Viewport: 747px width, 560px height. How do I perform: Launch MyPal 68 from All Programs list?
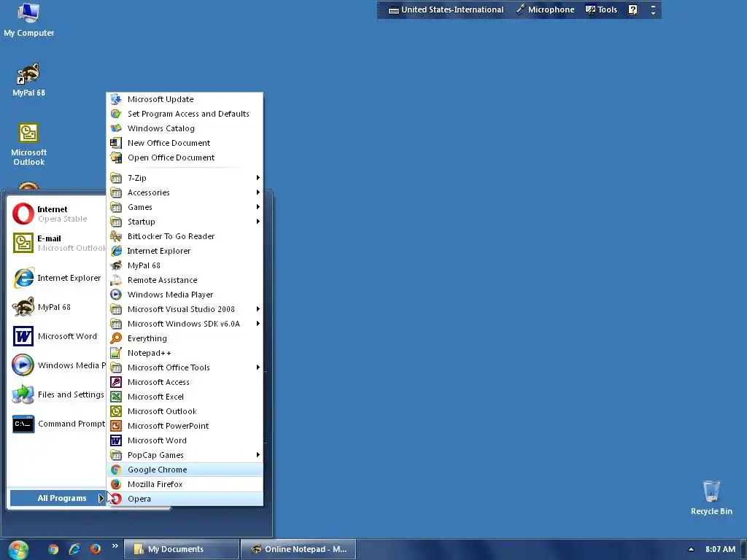point(185,265)
